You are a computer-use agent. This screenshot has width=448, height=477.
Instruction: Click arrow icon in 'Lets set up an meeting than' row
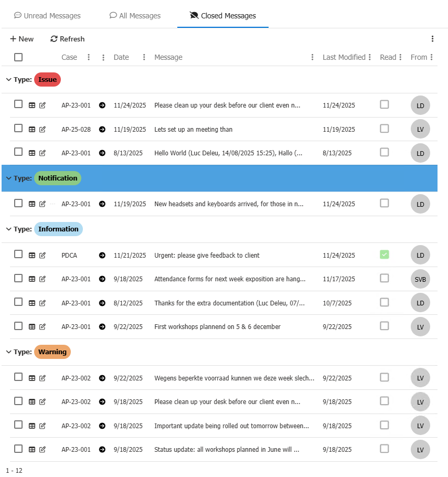click(102, 129)
